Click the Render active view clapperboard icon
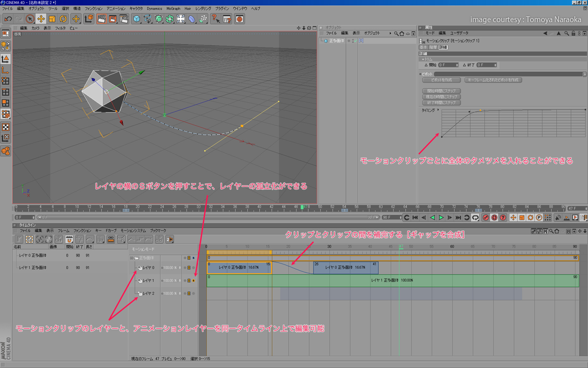Screen dimensions: 588x368 point(102,19)
